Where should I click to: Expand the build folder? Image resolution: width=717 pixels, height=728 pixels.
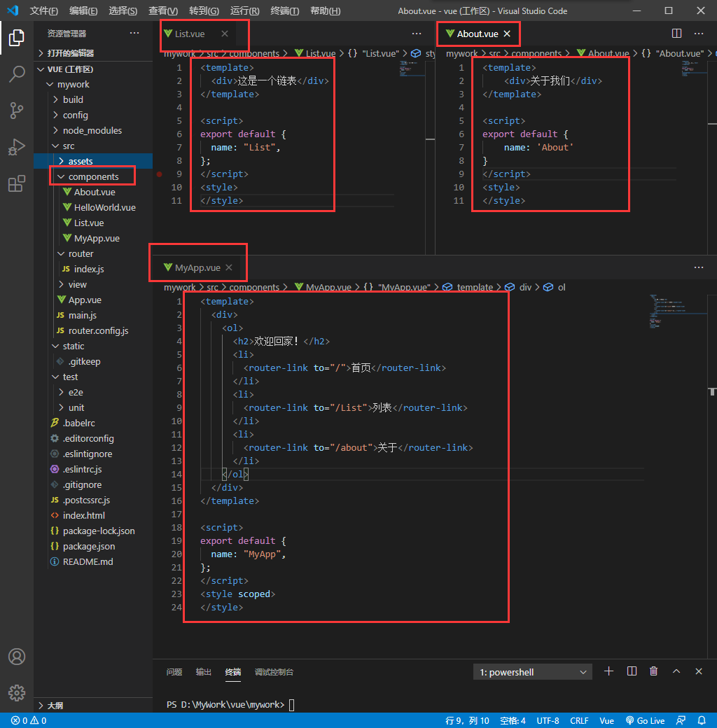93,100
